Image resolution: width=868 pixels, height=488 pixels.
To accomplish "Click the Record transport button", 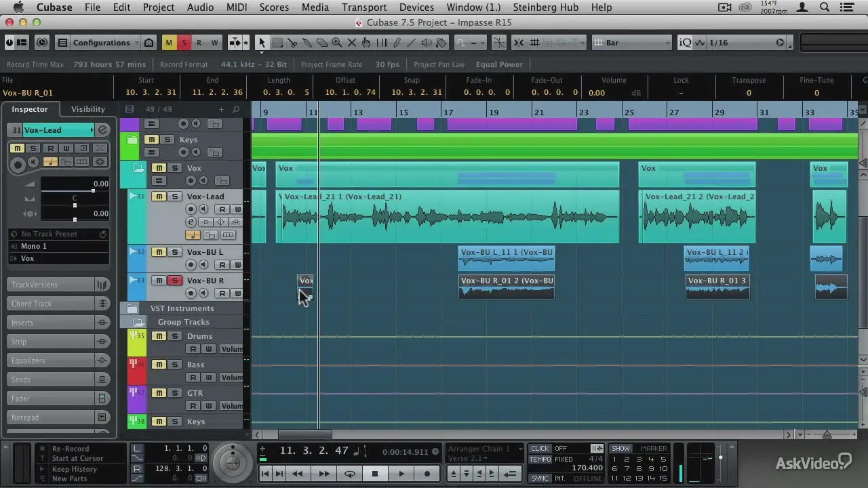I will pos(427,474).
